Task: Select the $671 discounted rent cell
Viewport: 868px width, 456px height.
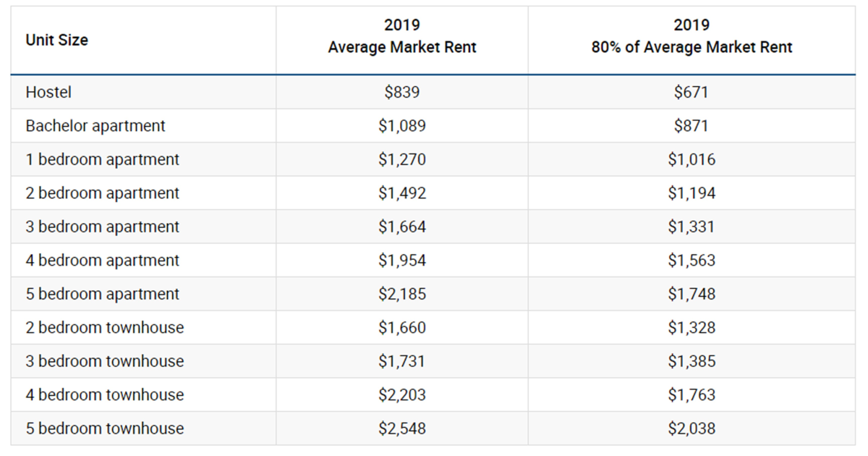Action: pyautogui.click(x=692, y=93)
